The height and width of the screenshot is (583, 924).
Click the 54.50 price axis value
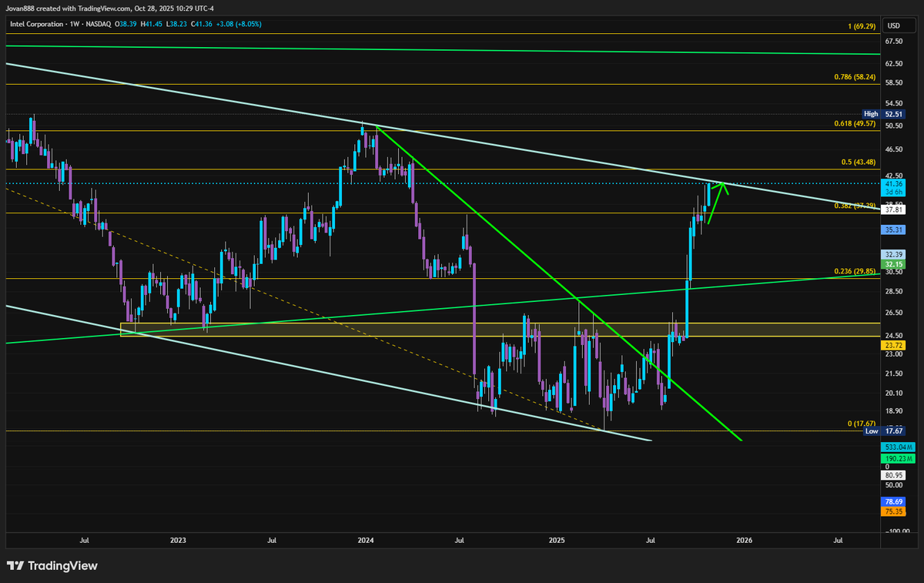tap(894, 103)
